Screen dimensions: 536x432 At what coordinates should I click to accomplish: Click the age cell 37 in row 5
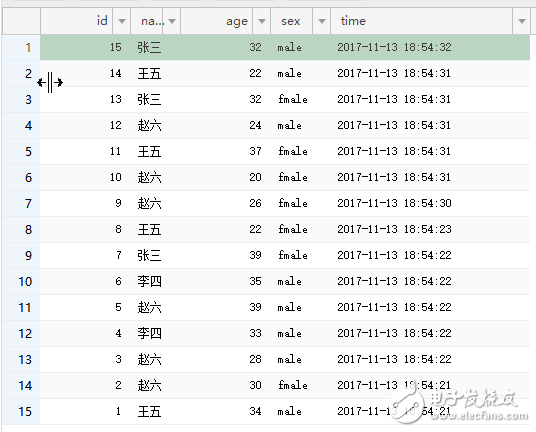226,151
